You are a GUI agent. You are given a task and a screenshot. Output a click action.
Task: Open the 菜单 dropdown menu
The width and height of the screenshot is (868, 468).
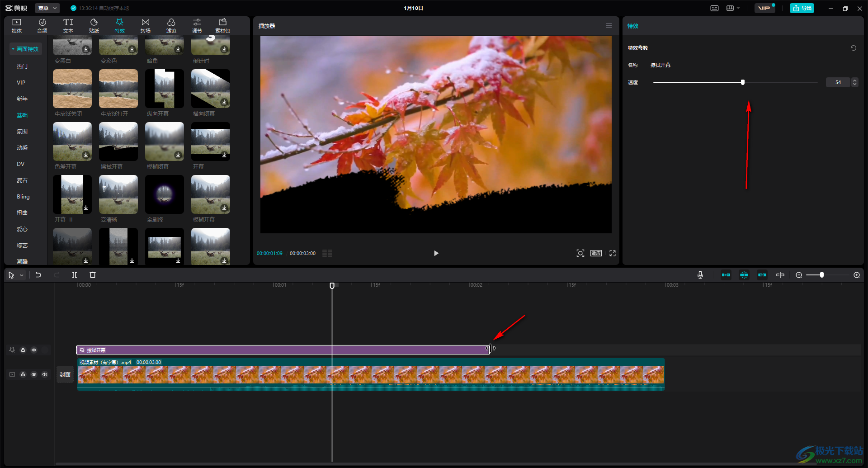coord(47,8)
